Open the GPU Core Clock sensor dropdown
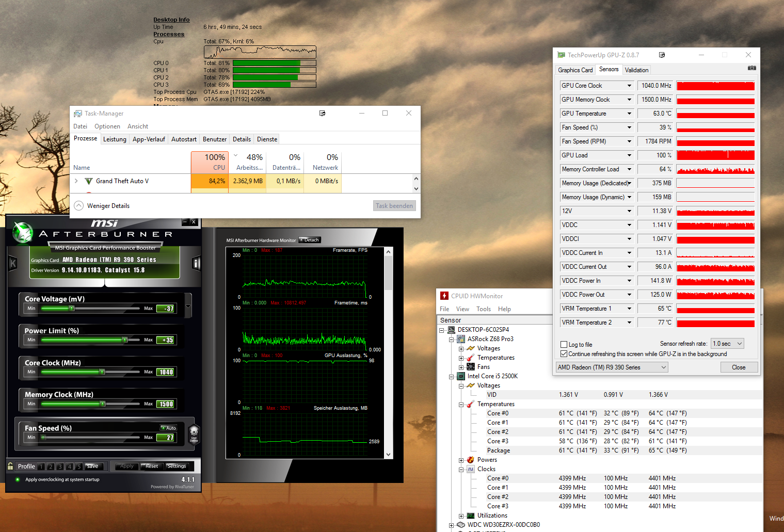 click(x=629, y=86)
